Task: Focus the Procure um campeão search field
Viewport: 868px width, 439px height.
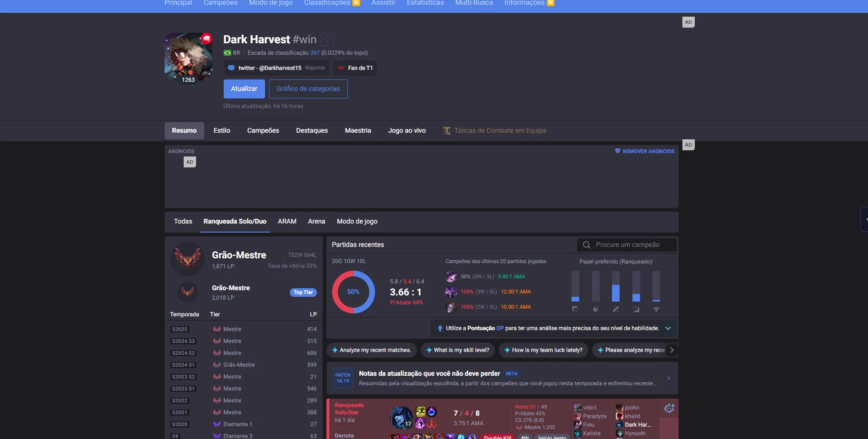Action: coord(627,245)
